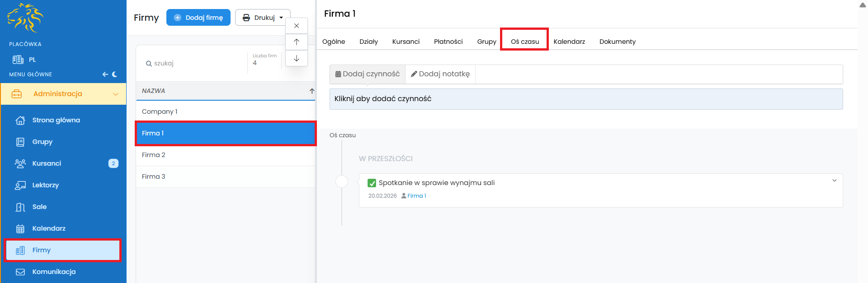Click the PL facility building icon
The width and height of the screenshot is (868, 283).
coord(18,60)
